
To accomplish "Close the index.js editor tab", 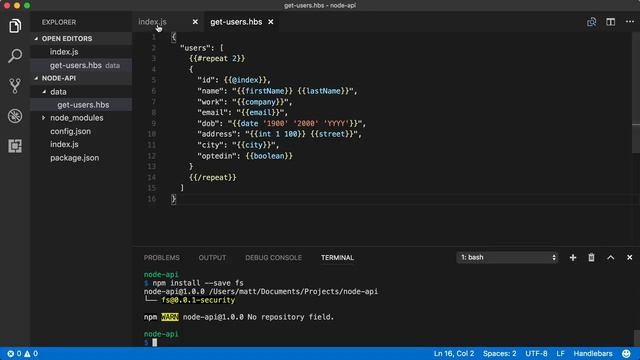I will pos(195,22).
